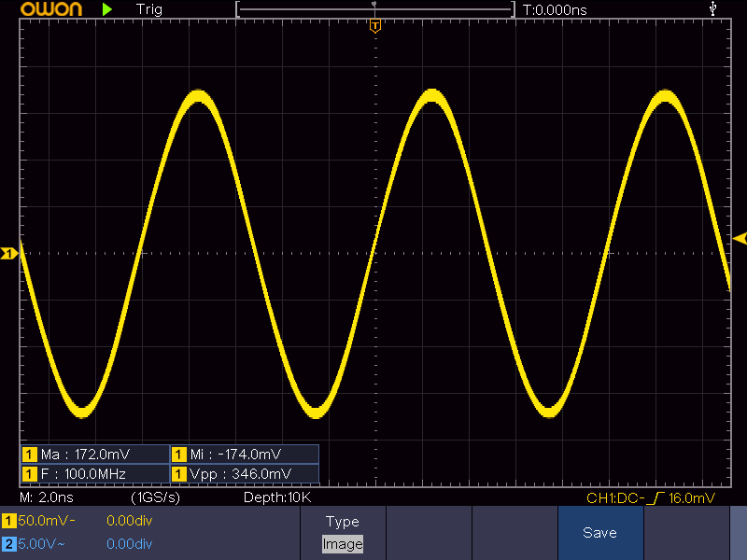Screen dimensions: 747x560
Task: Click the 5.00V channel 2 scale
Action: [x=41, y=543]
